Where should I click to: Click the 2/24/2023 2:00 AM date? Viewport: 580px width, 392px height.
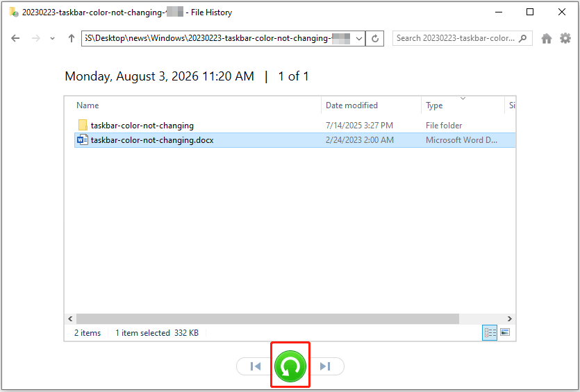[360, 140]
